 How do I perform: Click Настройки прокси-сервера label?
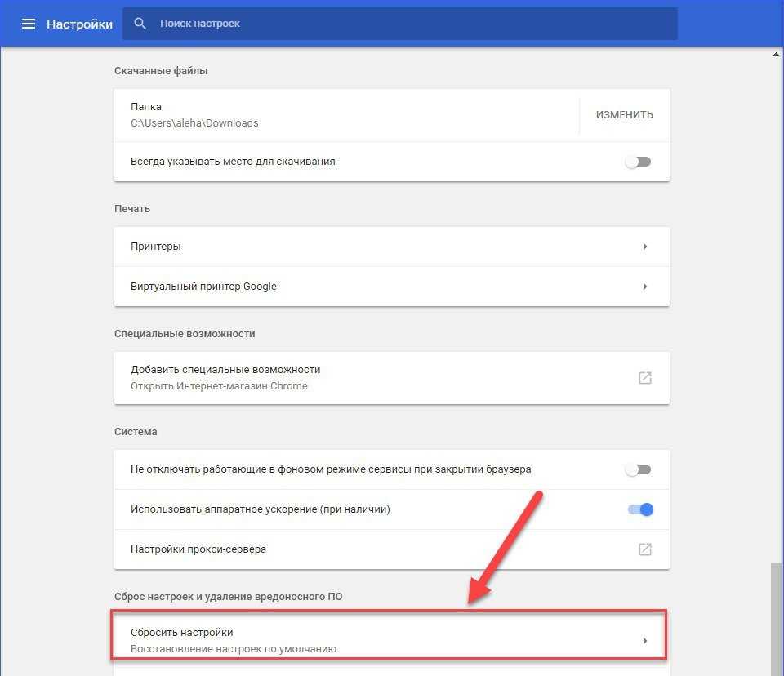click(x=198, y=549)
